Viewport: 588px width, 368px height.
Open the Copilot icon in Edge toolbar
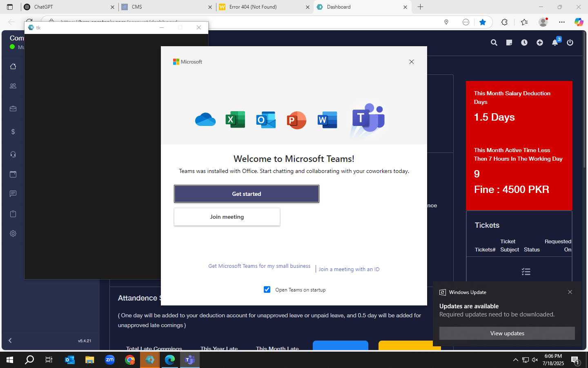(579, 22)
